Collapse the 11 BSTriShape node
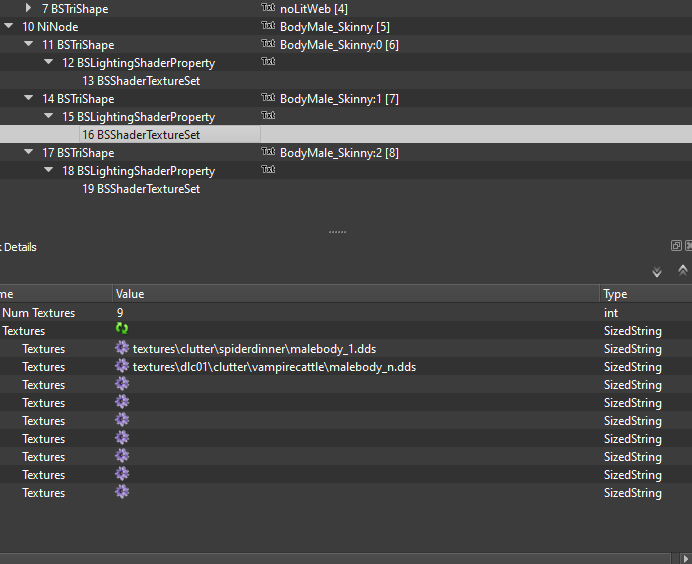The width and height of the screenshot is (692, 564). [x=29, y=44]
